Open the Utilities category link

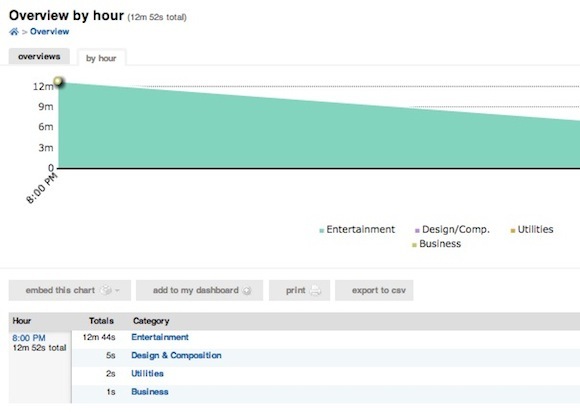point(147,374)
